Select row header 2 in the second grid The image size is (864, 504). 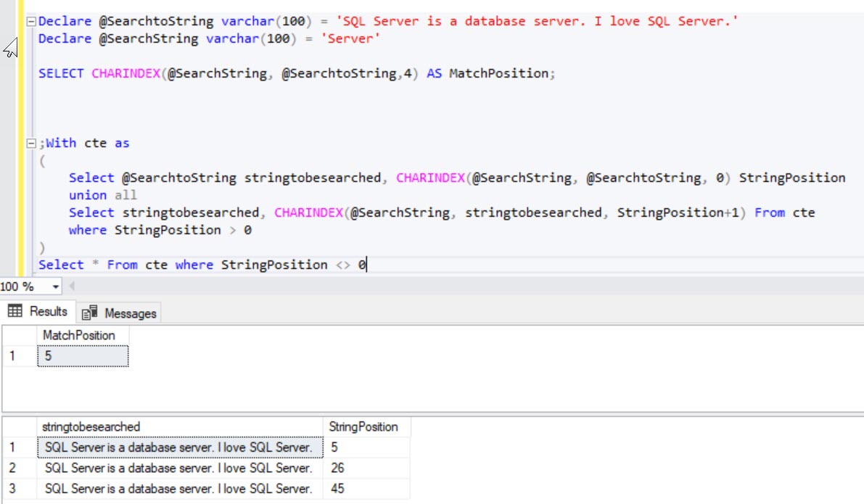pos(20,468)
